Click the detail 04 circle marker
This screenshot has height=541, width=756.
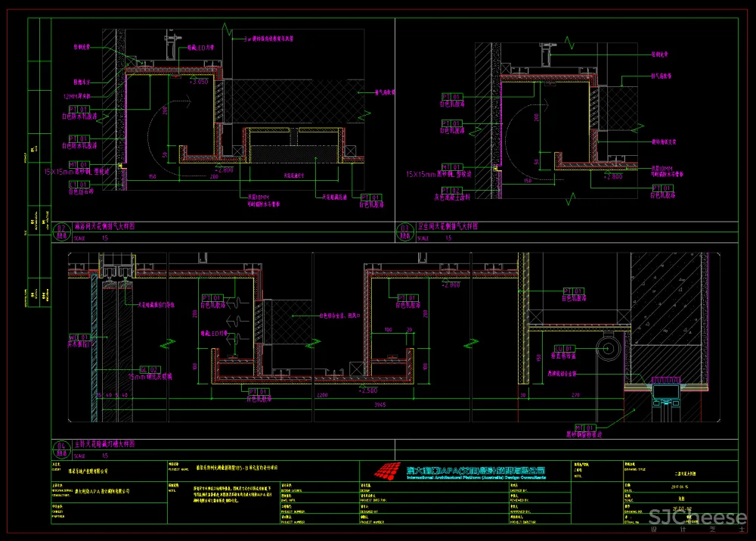tap(61, 449)
